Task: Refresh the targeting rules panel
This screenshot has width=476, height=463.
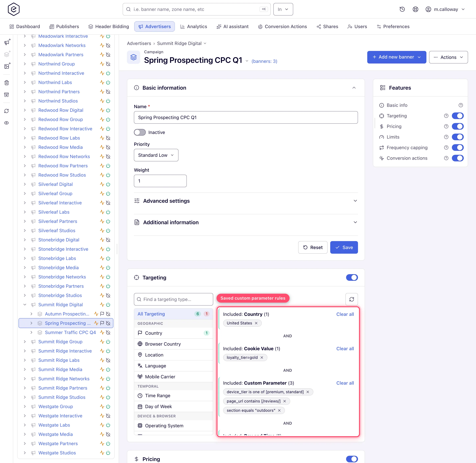Action: 352,299
